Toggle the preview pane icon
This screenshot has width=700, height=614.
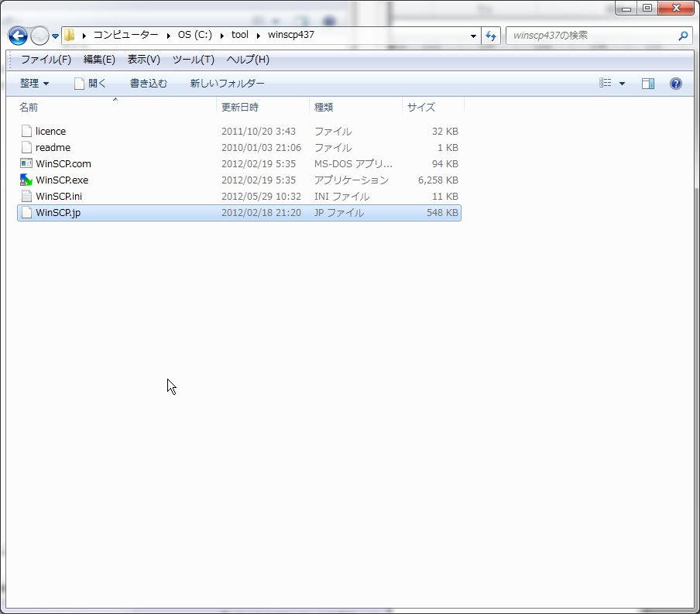point(648,84)
